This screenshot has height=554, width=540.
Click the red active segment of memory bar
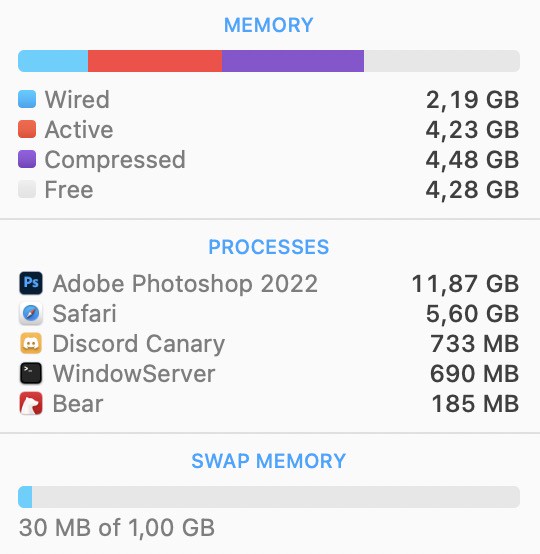coord(155,61)
